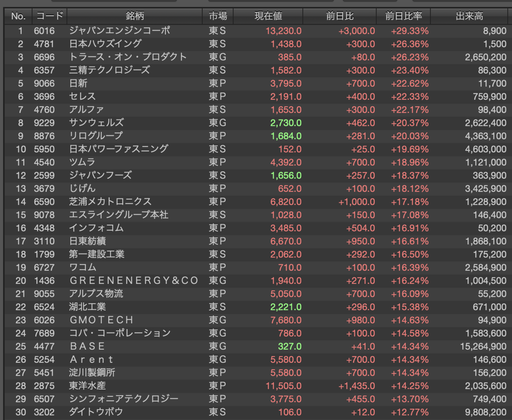The width and height of the screenshot is (512, 420).
Task: Select リログループ stock name
Action: (x=96, y=136)
